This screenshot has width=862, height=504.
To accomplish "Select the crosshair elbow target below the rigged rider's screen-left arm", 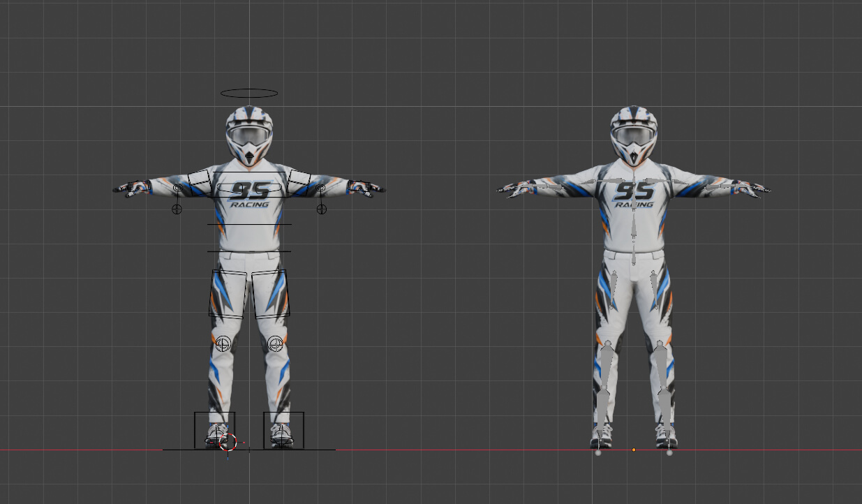I will click(x=177, y=209).
